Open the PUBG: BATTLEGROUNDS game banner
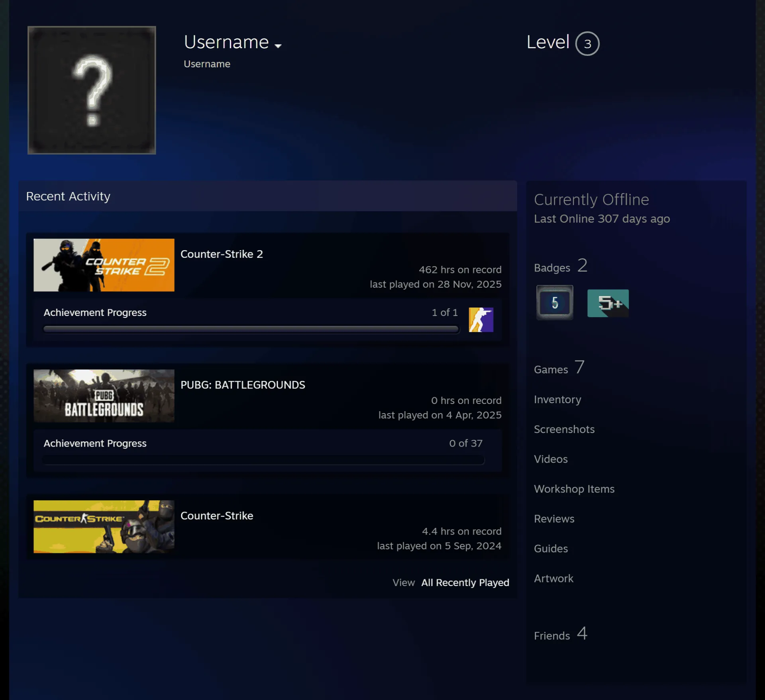This screenshot has width=765, height=700. [104, 396]
